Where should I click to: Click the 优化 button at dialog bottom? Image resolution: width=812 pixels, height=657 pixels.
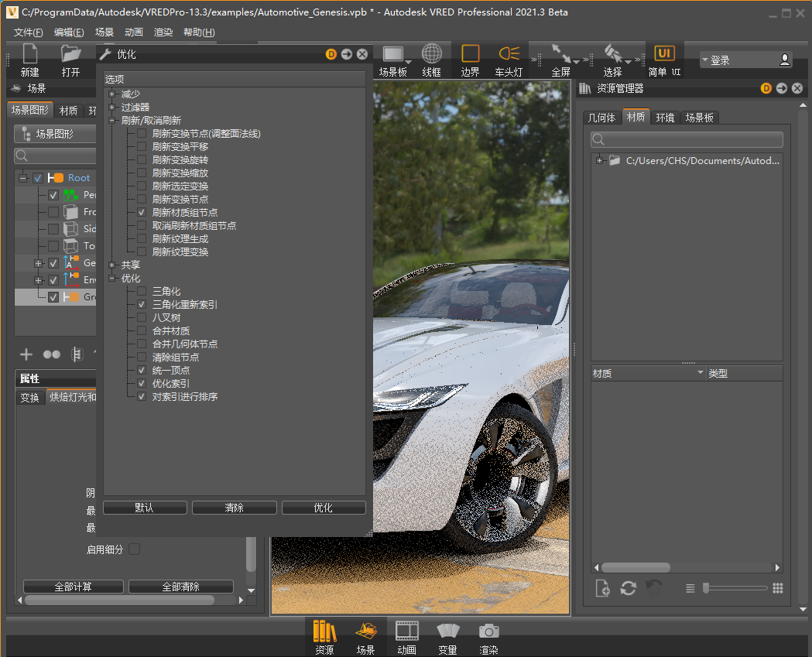pyautogui.click(x=323, y=508)
